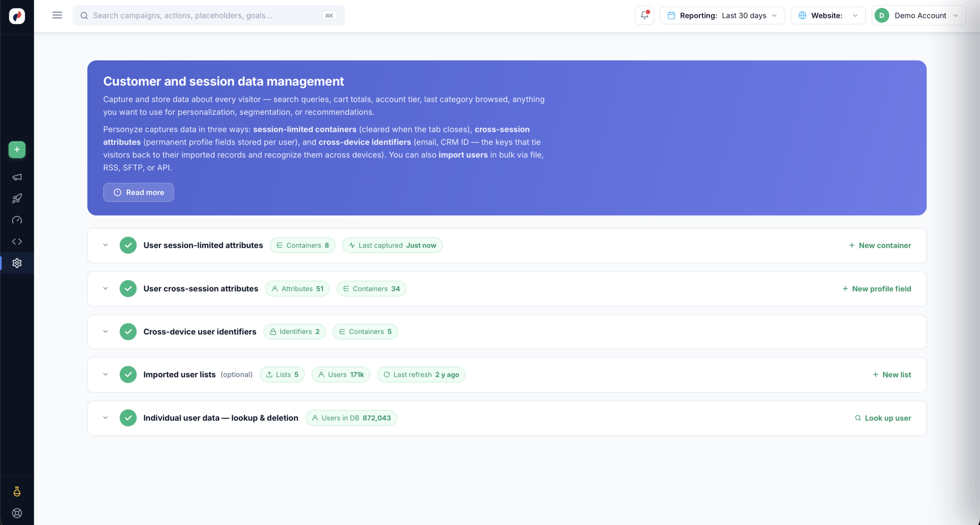This screenshot has height=525, width=980.
Task: Click the Customer and session data management heading
Action: (x=224, y=81)
